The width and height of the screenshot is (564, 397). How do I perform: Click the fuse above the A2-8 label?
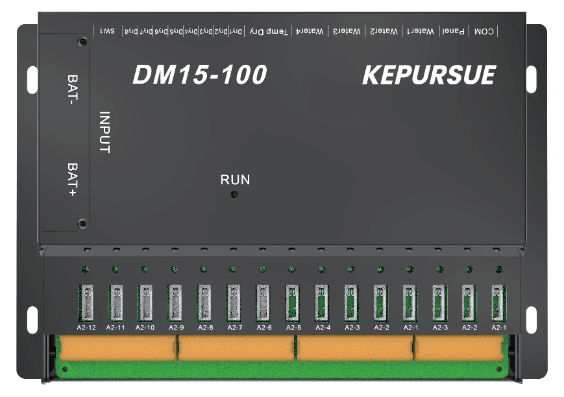click(204, 303)
